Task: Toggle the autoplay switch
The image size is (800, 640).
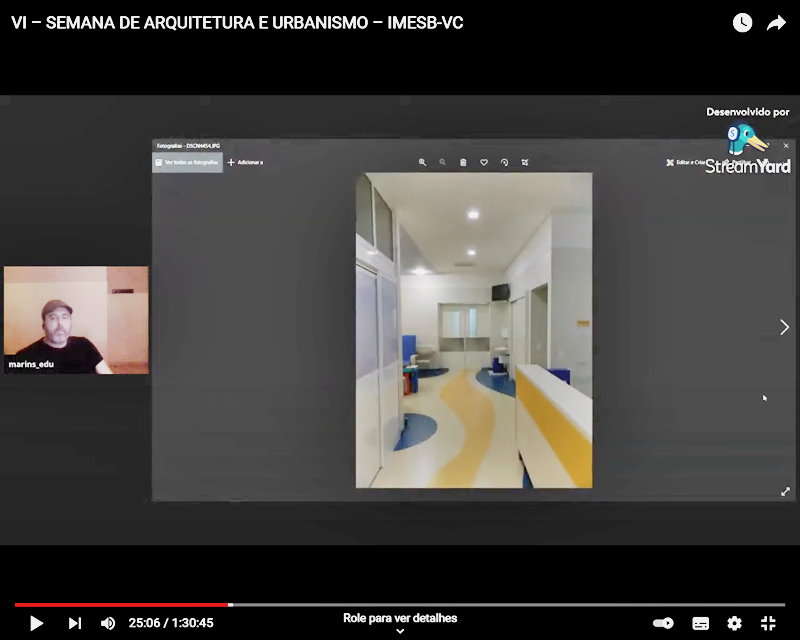Action: click(x=663, y=623)
